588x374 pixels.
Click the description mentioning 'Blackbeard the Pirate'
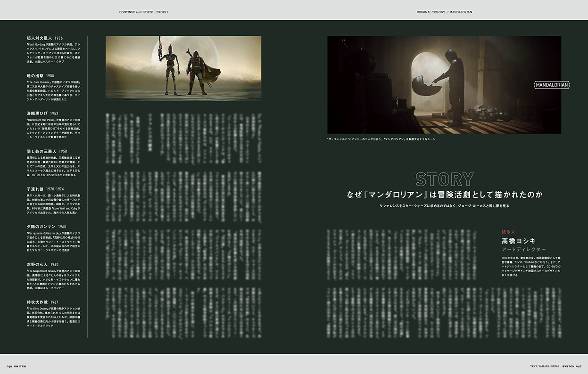click(x=54, y=129)
